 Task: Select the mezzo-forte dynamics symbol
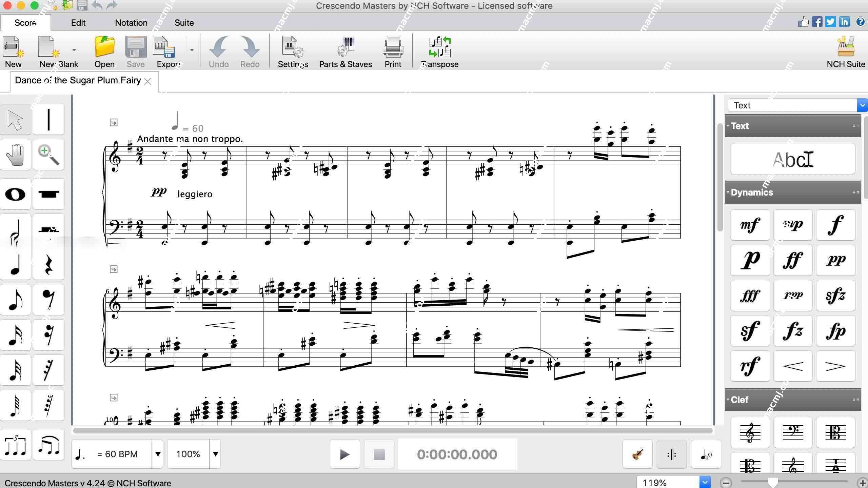tap(750, 224)
